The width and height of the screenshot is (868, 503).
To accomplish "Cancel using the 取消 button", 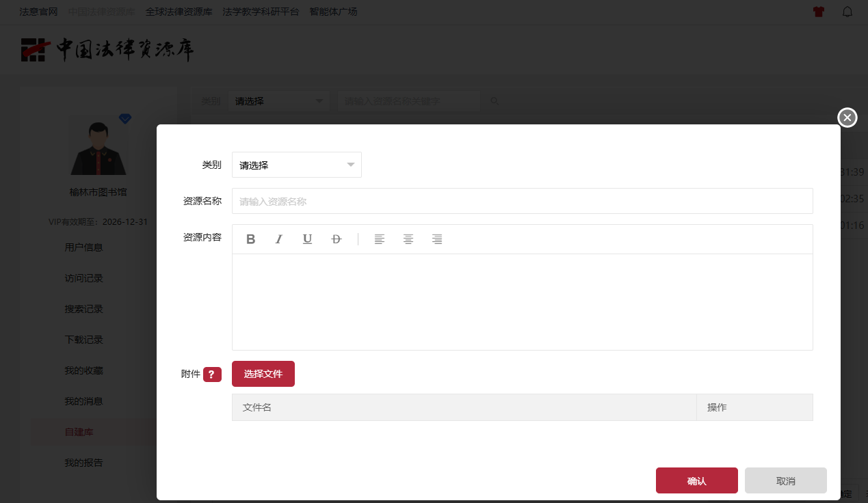I will coord(785,480).
